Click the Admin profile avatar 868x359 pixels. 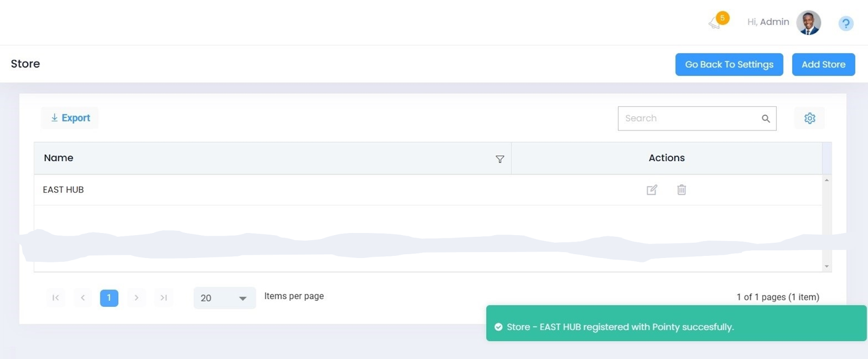(x=808, y=23)
